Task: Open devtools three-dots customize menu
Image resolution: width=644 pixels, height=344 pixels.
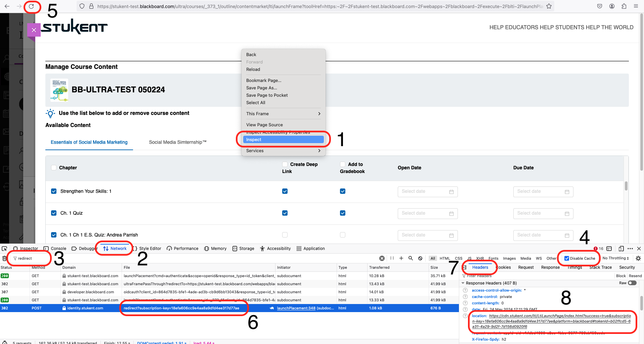Action: [630, 249]
